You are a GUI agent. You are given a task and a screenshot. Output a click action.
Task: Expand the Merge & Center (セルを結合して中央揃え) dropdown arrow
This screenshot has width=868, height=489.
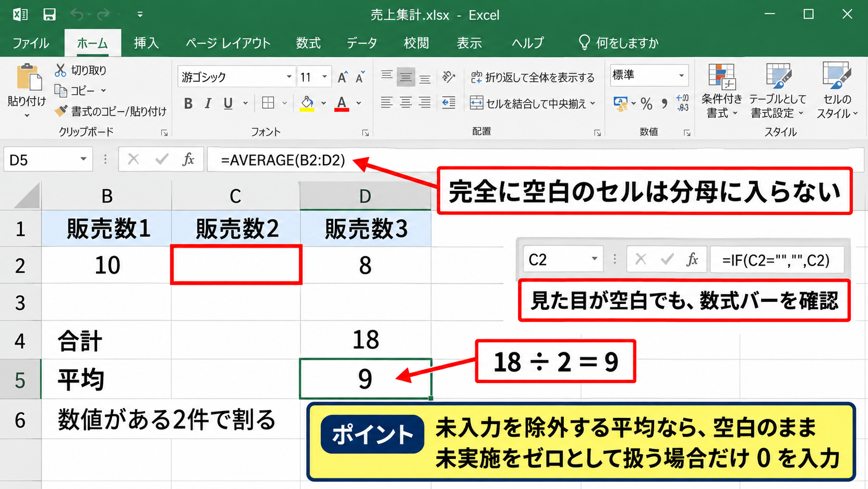click(593, 103)
